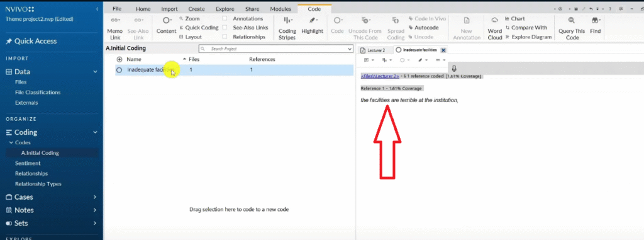Click the Query This Code button
This screenshot has height=240, width=644.
pos(572,28)
